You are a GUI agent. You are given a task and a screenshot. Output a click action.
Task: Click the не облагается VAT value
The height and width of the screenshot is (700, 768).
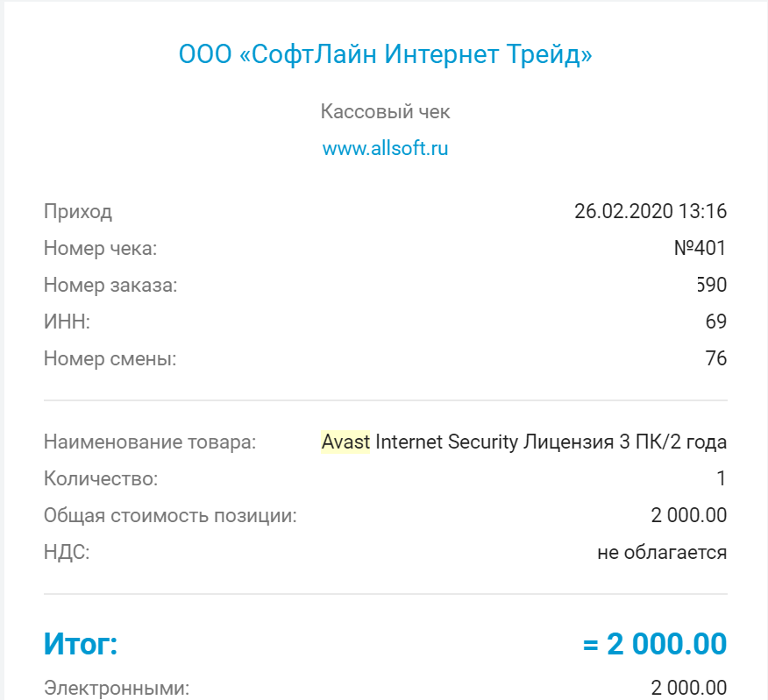(x=662, y=552)
